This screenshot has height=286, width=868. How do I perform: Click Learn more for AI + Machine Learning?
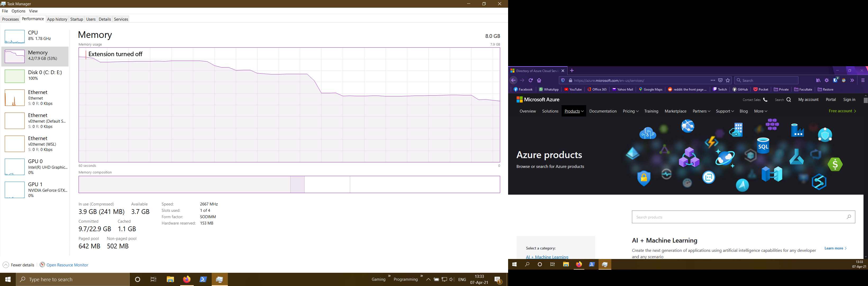tap(835, 248)
